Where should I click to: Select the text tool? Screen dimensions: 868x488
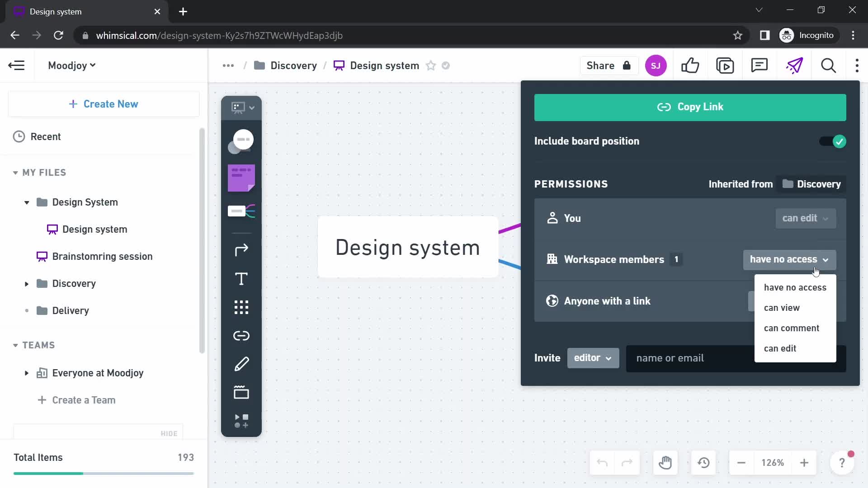(x=241, y=279)
